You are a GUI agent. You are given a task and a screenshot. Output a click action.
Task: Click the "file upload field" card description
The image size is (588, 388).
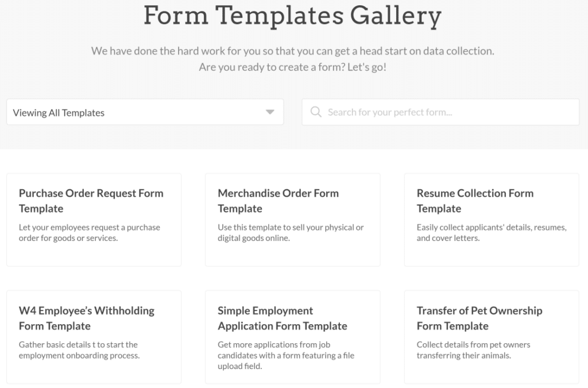click(286, 355)
